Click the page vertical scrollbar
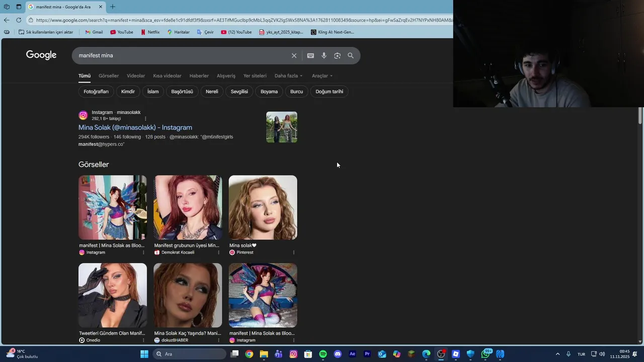 [640, 116]
